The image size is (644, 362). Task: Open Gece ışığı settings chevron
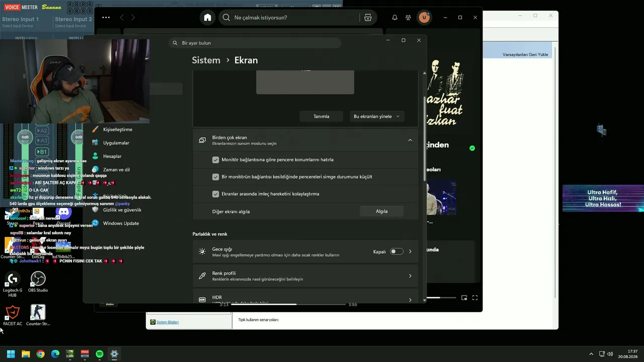click(410, 251)
